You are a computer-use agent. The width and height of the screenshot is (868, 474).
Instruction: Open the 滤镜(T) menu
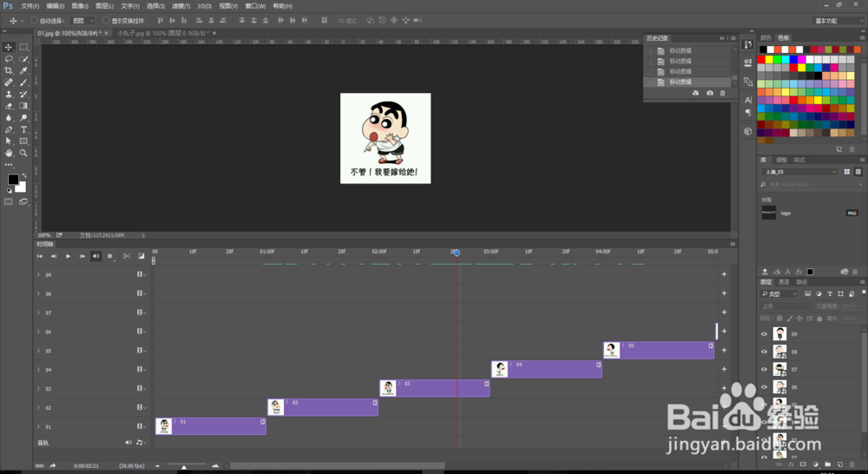click(x=181, y=6)
